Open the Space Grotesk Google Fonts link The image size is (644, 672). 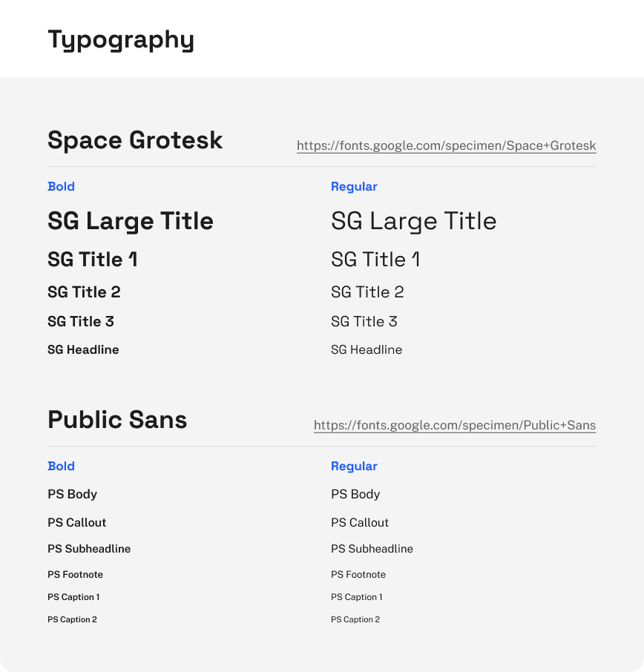pos(446,145)
